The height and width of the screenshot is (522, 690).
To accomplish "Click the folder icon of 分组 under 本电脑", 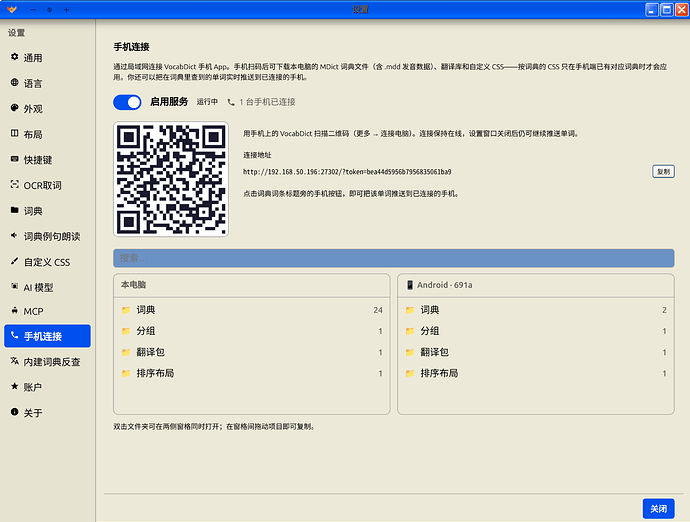I will pos(126,331).
